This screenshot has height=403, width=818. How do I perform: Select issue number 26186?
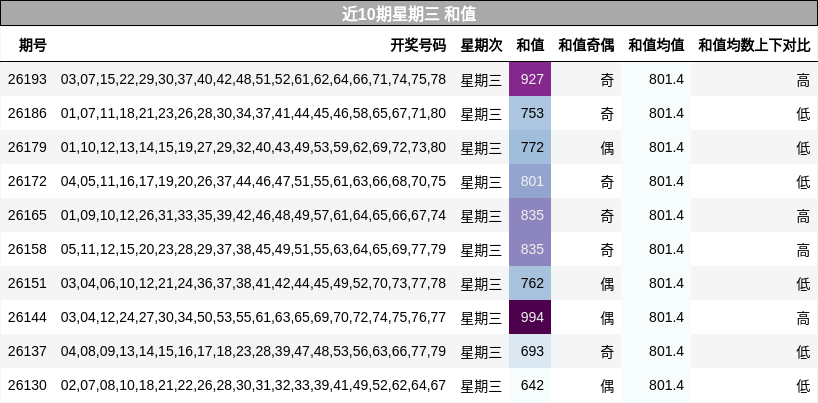point(27,113)
